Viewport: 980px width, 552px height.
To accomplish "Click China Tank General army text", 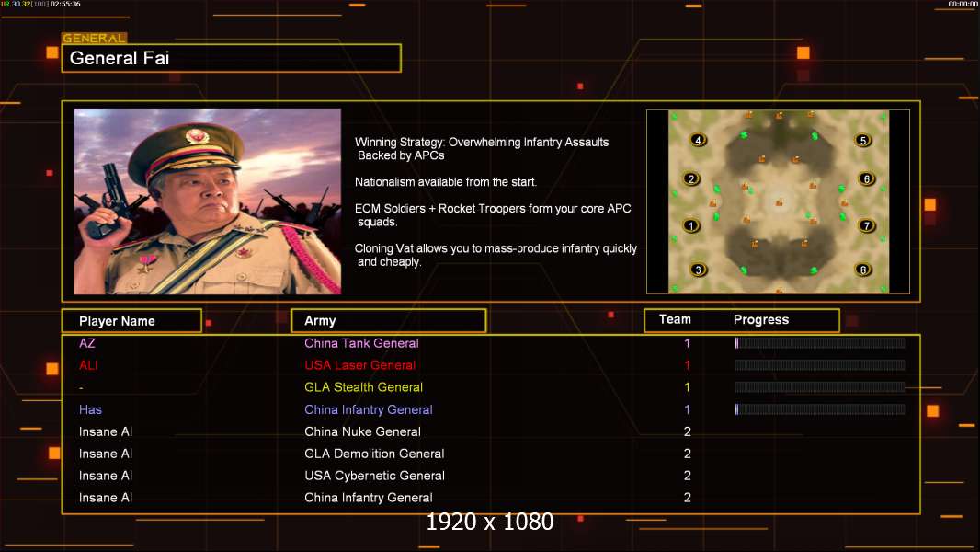I will (x=361, y=343).
